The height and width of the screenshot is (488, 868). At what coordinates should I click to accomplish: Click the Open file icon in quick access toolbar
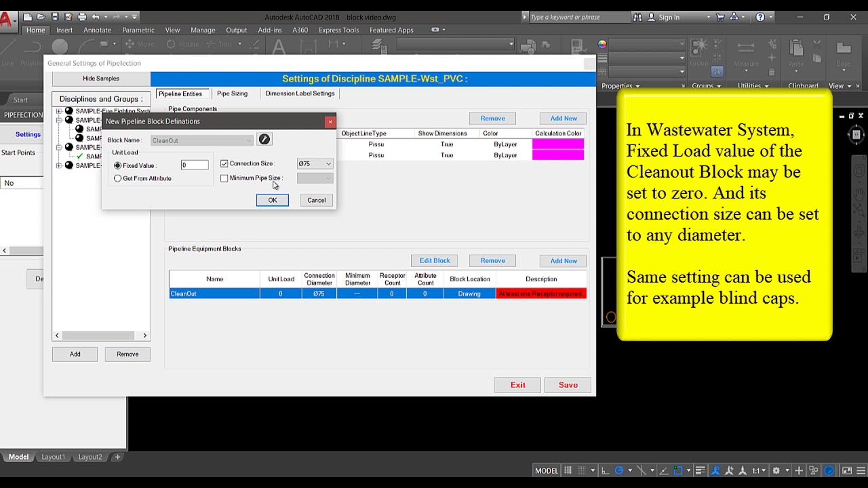(41, 17)
